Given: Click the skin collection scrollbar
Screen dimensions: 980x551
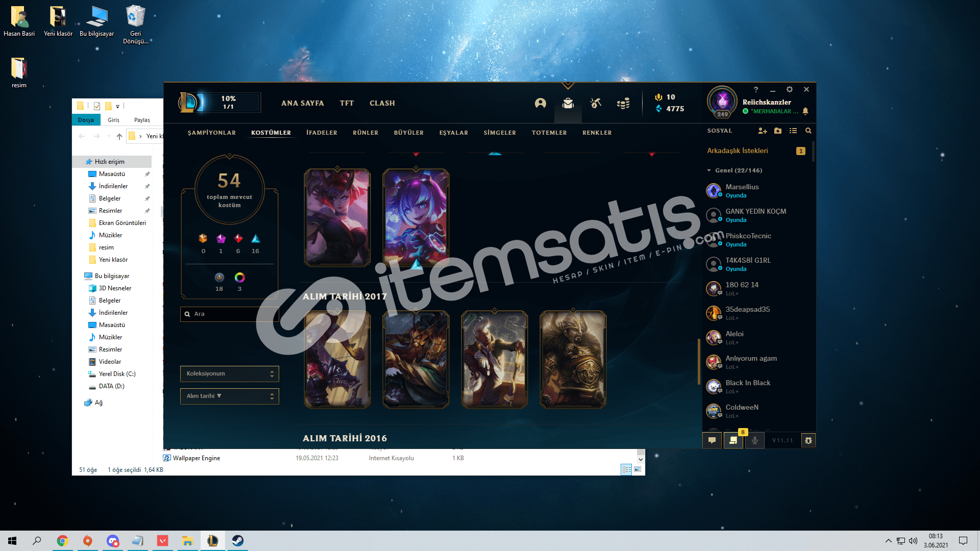Looking at the screenshot, I should [x=699, y=361].
